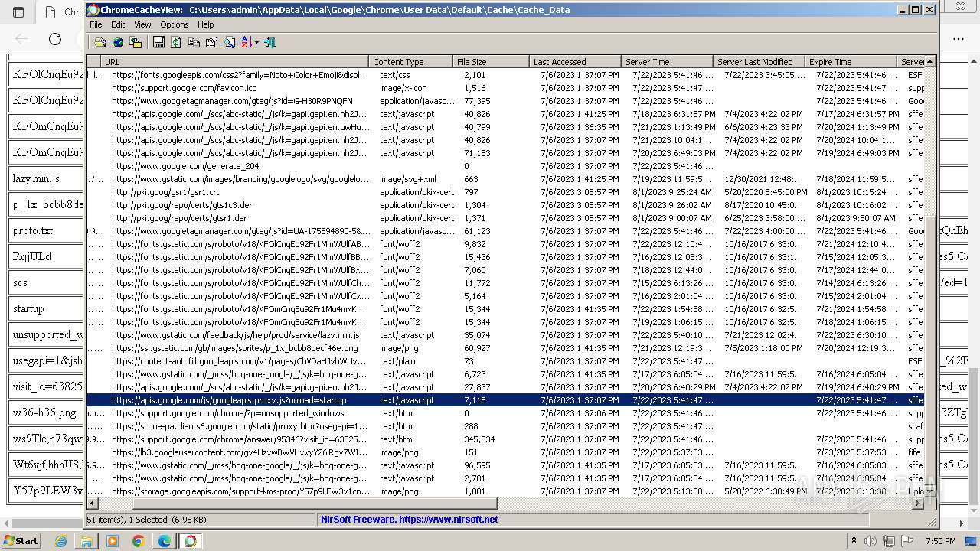
Task: Click RqjULd in the background browser window
Action: 32,256
